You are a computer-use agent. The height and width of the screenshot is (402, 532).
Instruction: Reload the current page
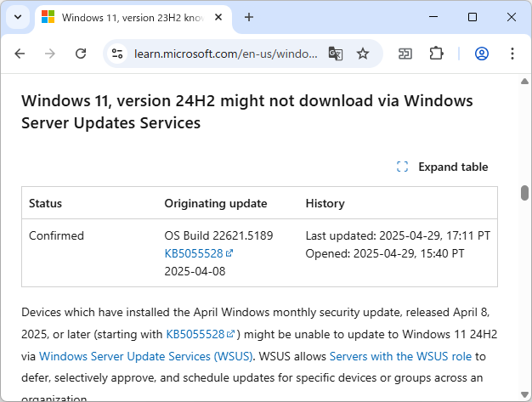[x=81, y=54]
